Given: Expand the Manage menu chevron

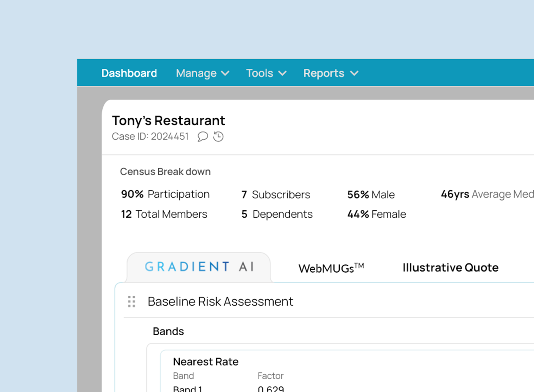Looking at the screenshot, I should tap(225, 73).
